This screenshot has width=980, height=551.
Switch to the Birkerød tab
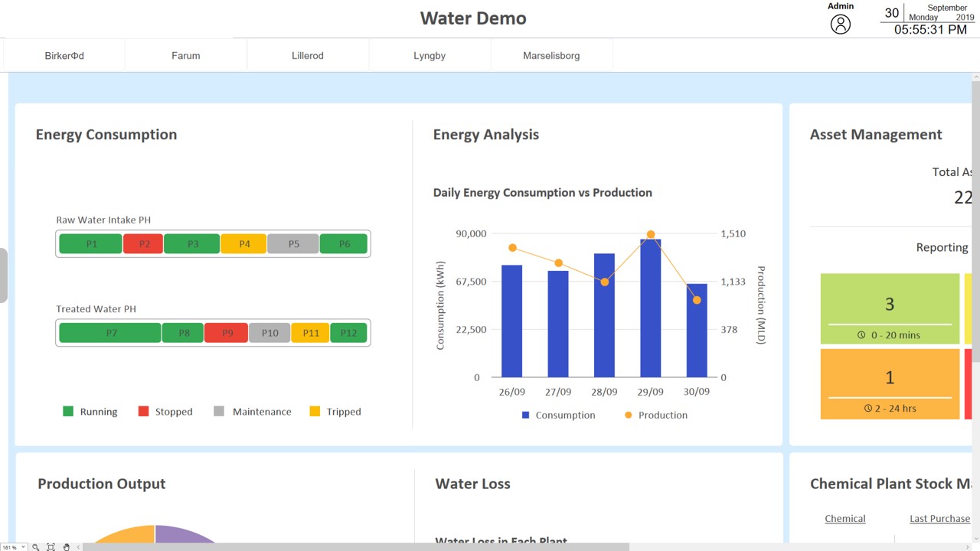(x=64, y=56)
